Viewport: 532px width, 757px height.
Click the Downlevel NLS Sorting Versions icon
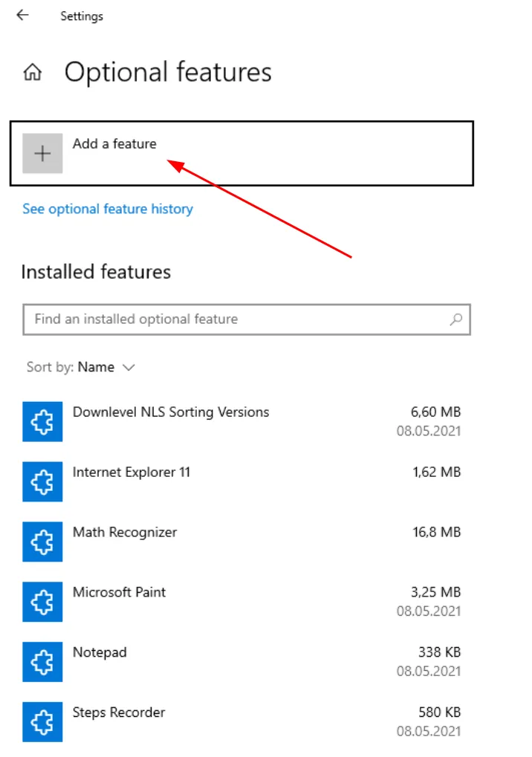(42, 421)
